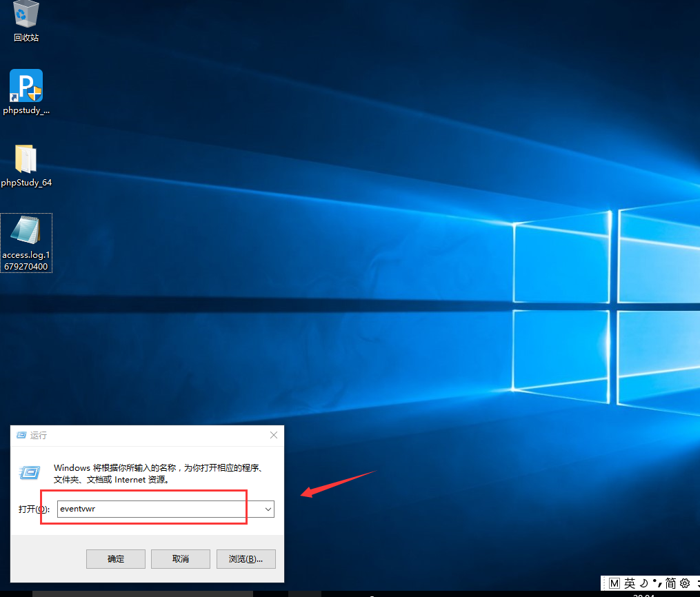Open the 浏览(B)... browse button
The width and height of the screenshot is (700, 597).
coord(246,558)
